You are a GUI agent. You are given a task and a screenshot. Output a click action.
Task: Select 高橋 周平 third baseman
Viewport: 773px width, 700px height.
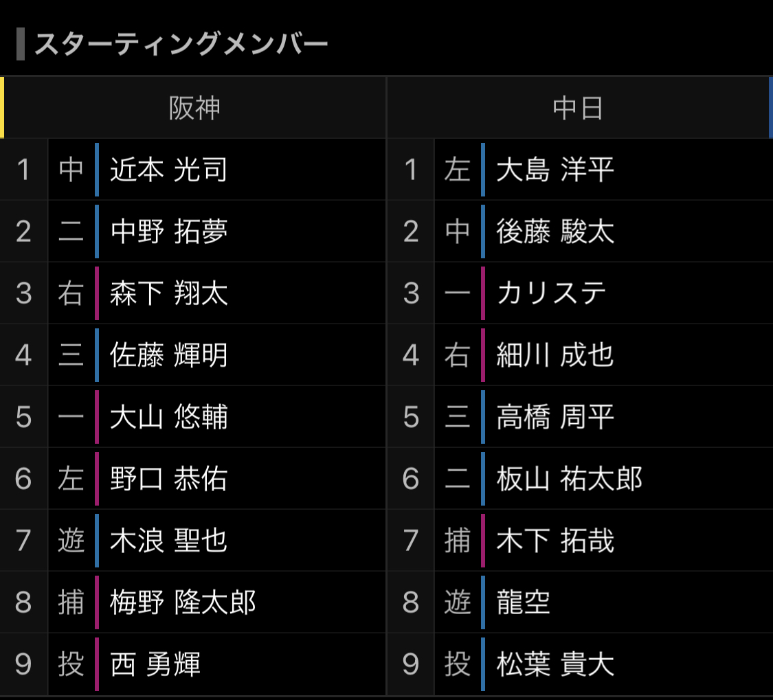[x=555, y=417]
